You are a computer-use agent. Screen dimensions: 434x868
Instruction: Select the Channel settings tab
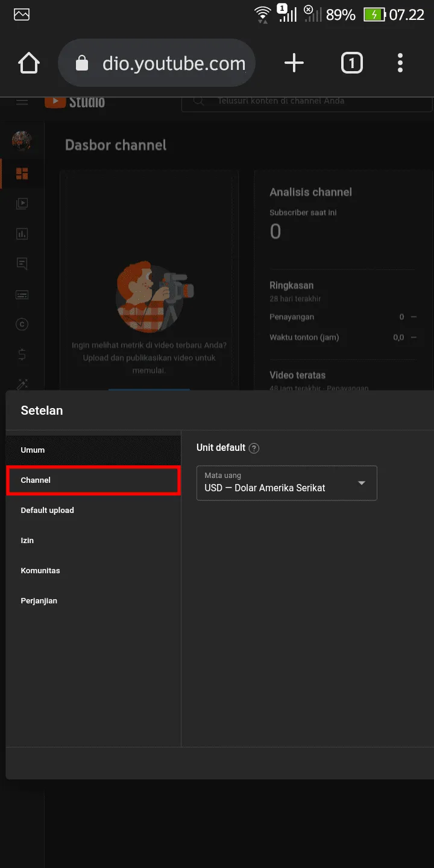click(x=93, y=480)
